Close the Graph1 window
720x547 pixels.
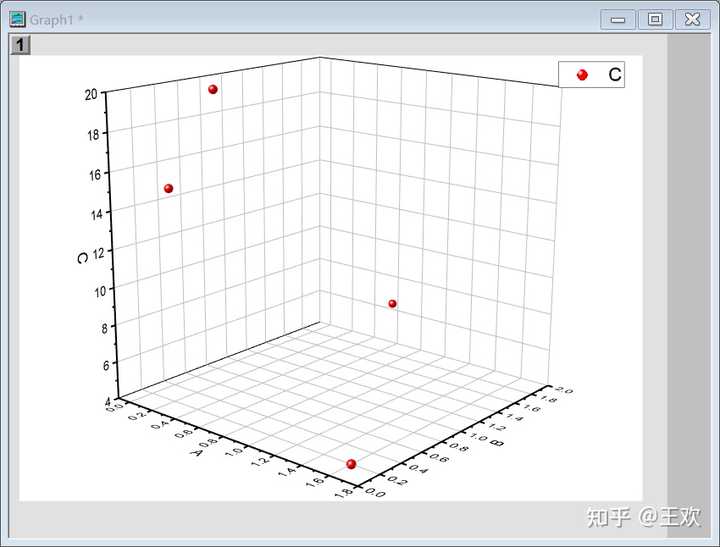point(692,20)
